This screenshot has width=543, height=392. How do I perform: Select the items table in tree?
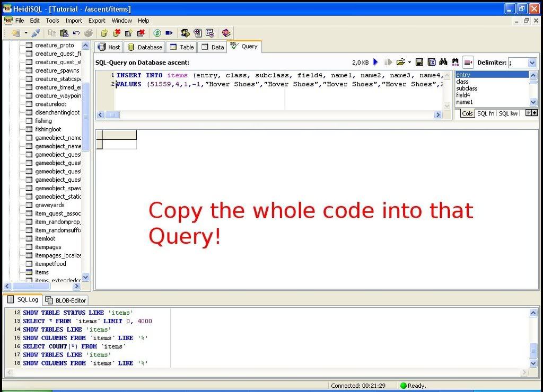pyautogui.click(x=41, y=272)
